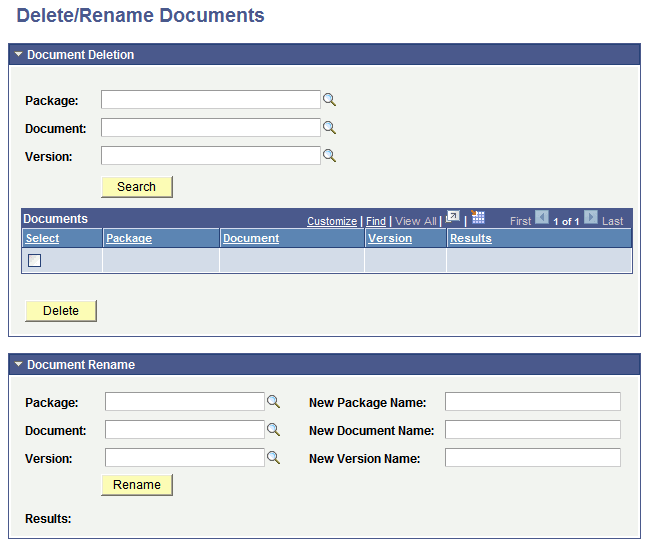Sort grid by Results column header
The image size is (645, 543).
coord(471,238)
